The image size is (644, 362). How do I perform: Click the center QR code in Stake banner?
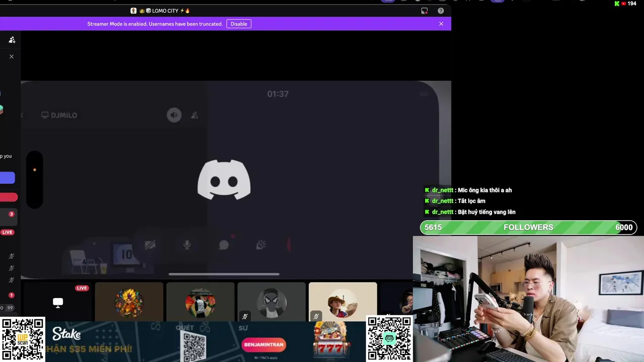(x=194, y=346)
